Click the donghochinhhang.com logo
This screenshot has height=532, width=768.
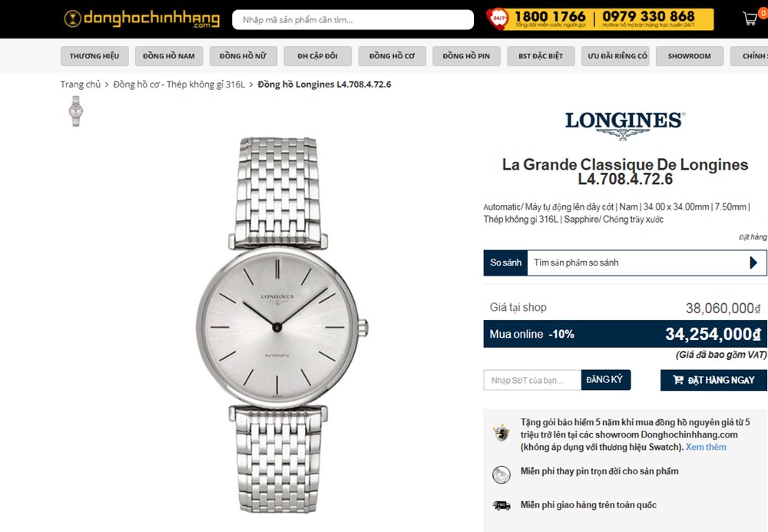tap(142, 18)
